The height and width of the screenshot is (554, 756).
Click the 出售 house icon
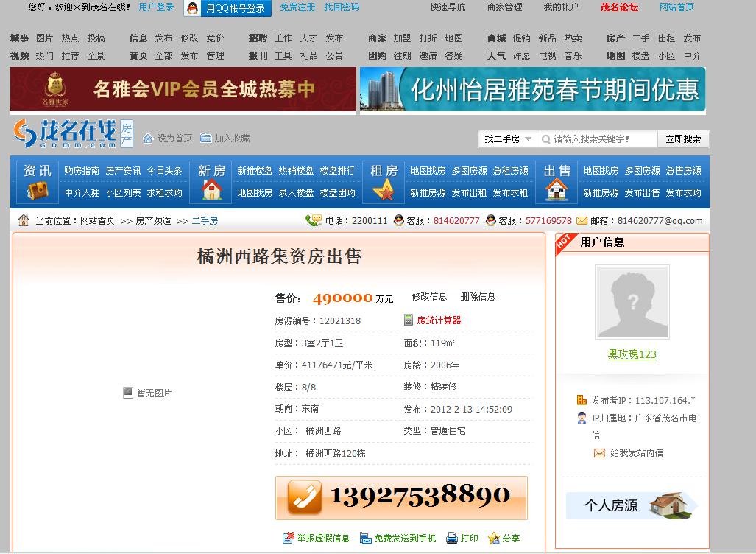coord(557,191)
